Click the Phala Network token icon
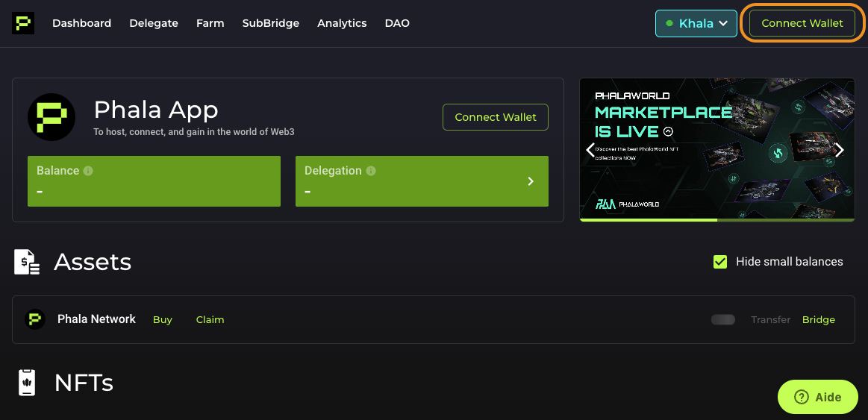The image size is (868, 420). (35, 319)
